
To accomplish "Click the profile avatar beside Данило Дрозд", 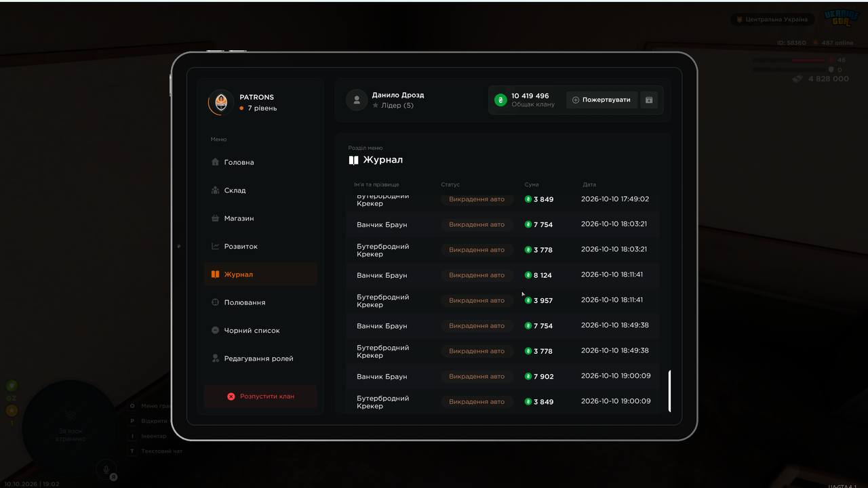I will pyautogui.click(x=357, y=100).
